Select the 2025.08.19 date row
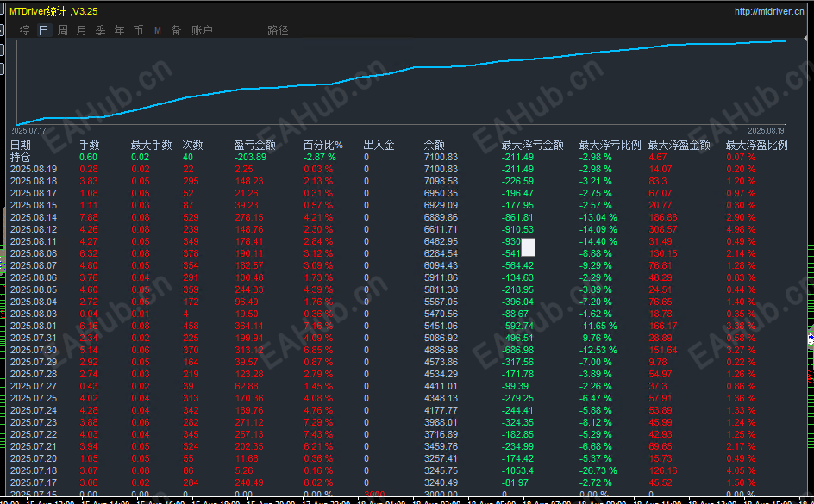Screen dimensions: 814x504 [x=399, y=169]
